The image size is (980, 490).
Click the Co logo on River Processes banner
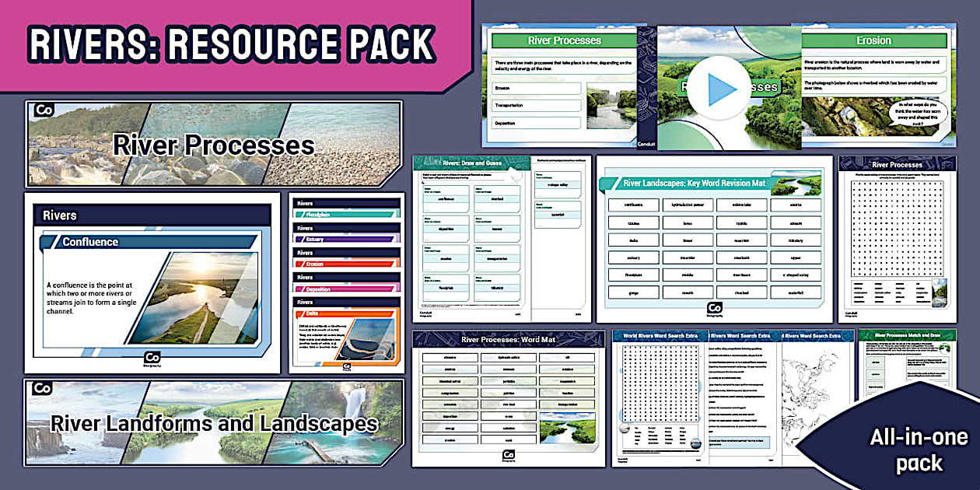point(42,111)
